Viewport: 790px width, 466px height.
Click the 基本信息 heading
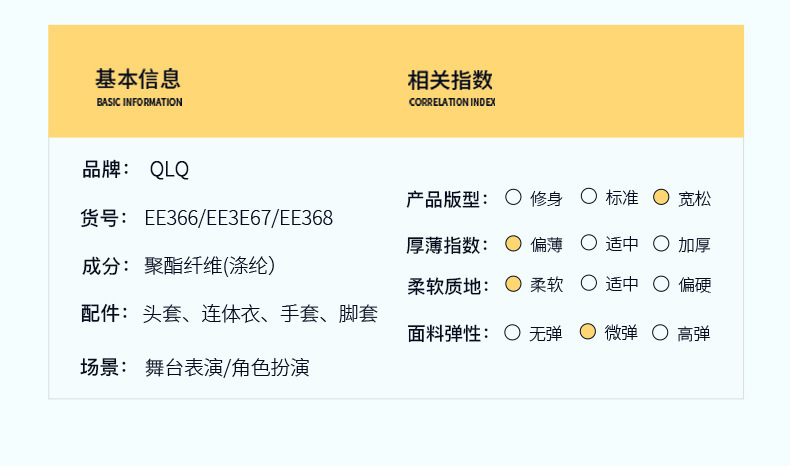point(138,80)
